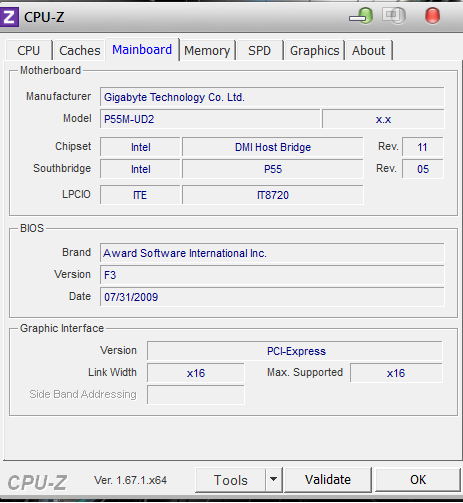The width and height of the screenshot is (463, 503).
Task: Click Southbridge vendor Intel field
Action: coord(140,169)
